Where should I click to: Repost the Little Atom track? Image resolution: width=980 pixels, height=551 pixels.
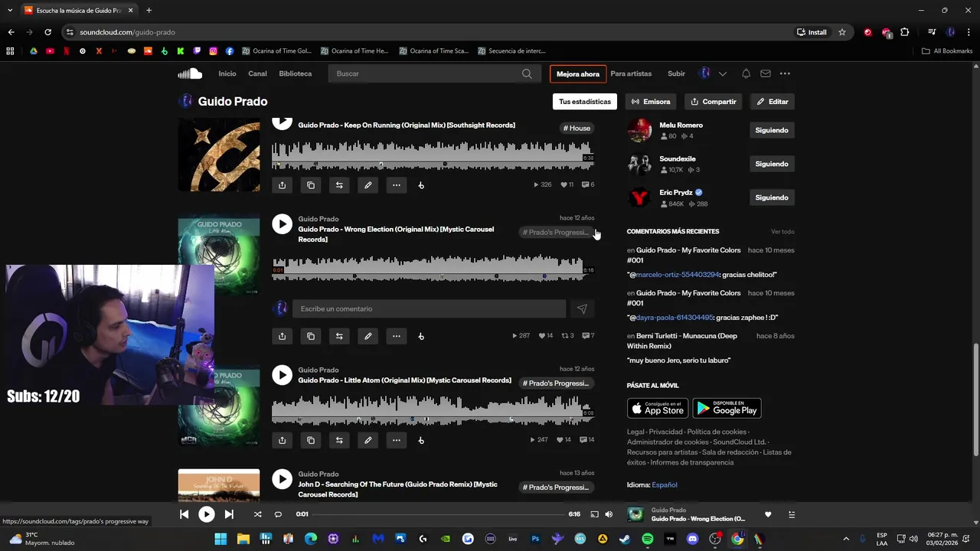coord(339,440)
